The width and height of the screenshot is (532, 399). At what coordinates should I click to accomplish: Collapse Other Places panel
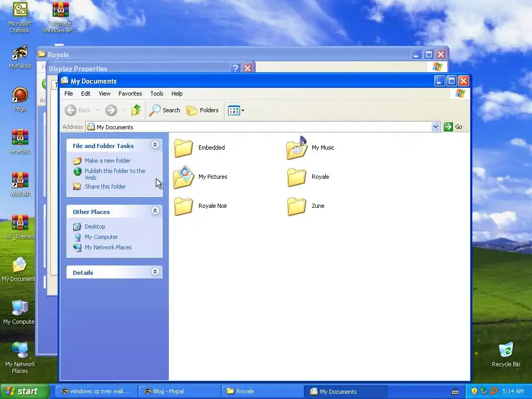(155, 211)
